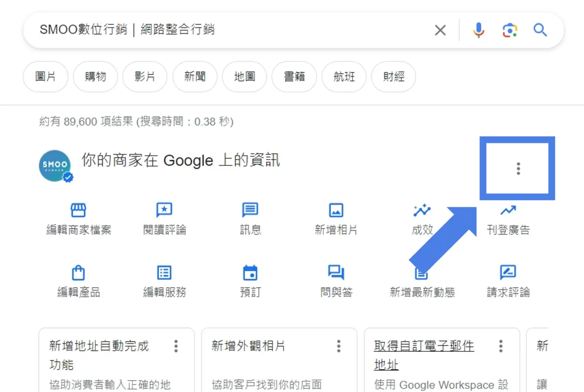Start voice search with the microphone icon
The height and width of the screenshot is (392, 584).
pyautogui.click(x=478, y=31)
